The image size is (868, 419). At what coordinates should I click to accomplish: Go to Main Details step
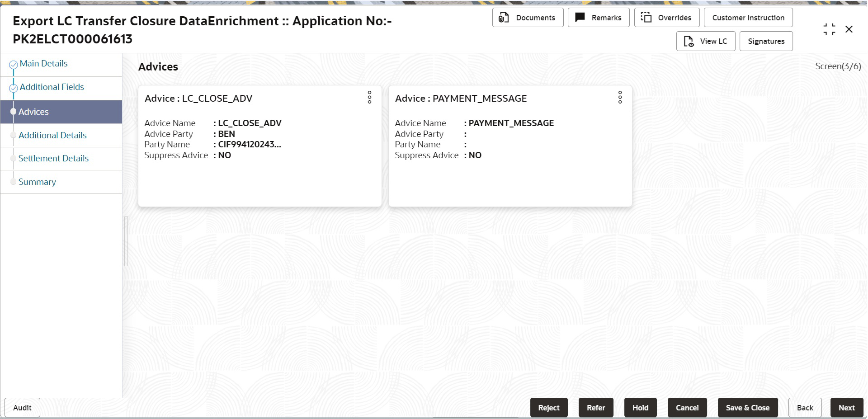pos(43,64)
